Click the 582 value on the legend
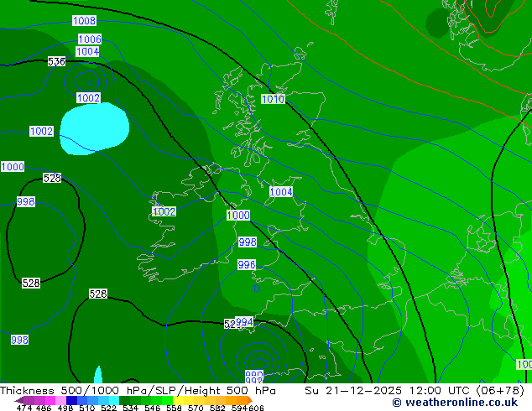Screen dimensions: 532x411 pyautogui.click(x=217, y=408)
